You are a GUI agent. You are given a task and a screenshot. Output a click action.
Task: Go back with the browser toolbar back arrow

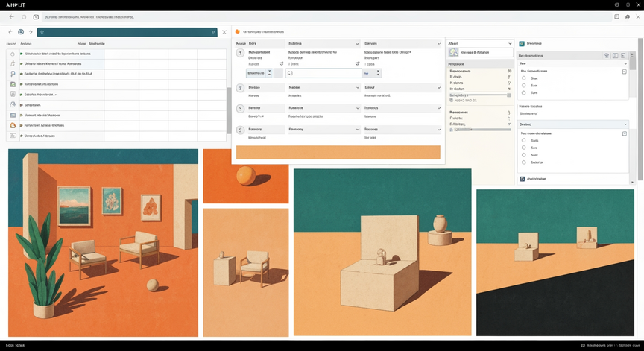[11, 17]
